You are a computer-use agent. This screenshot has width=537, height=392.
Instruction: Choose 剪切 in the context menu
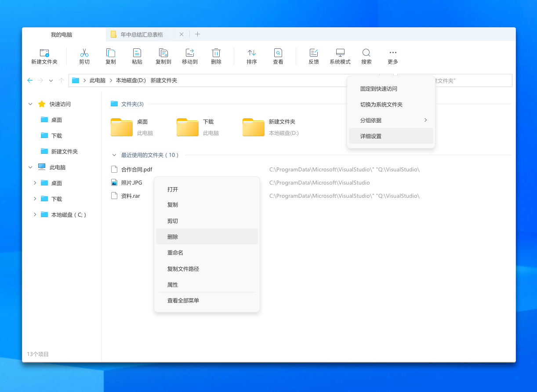[x=207, y=221]
